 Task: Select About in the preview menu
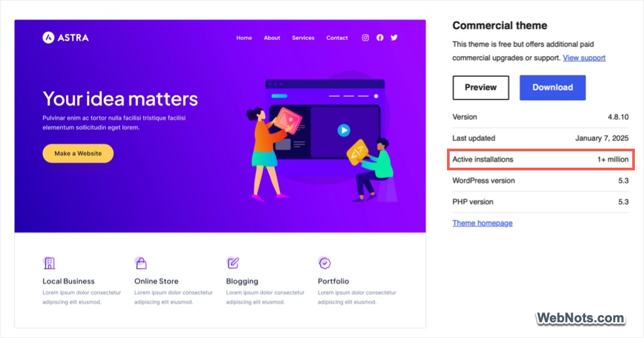272,38
